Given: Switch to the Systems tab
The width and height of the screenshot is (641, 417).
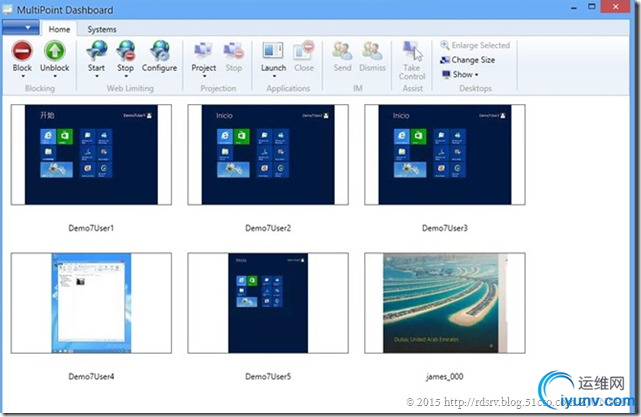Looking at the screenshot, I should click(x=102, y=29).
